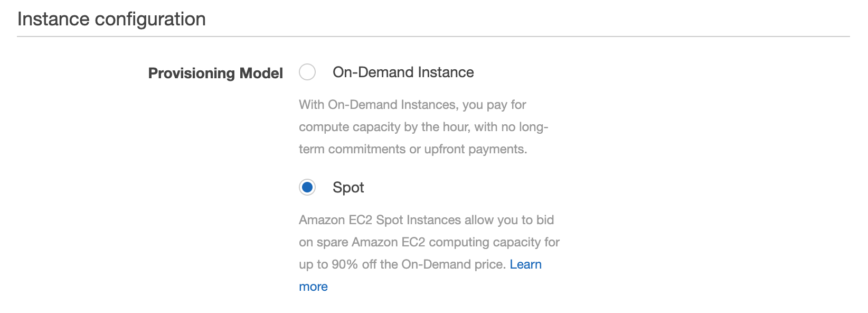This screenshot has width=868, height=313.
Task: Select the On-Demand Instance radio button
Action: [307, 72]
